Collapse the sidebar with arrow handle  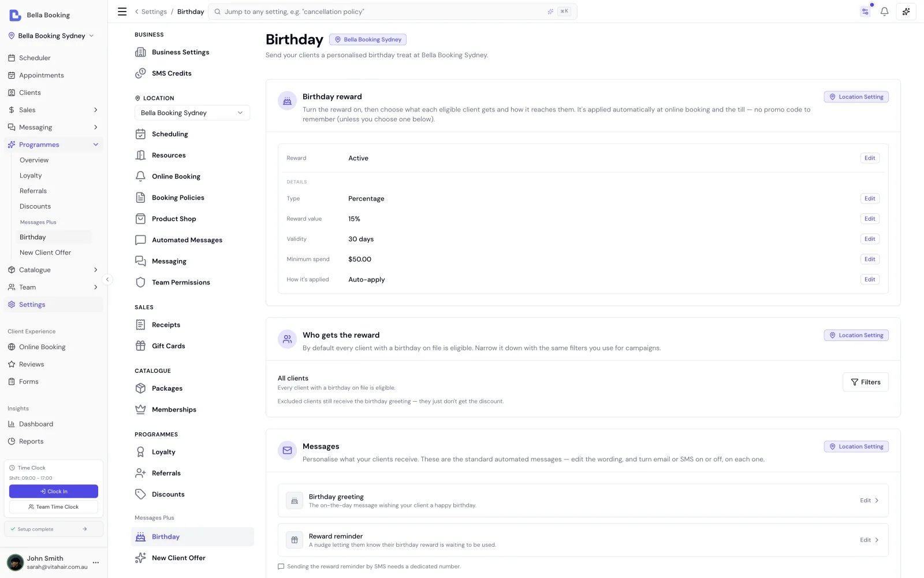tap(107, 280)
